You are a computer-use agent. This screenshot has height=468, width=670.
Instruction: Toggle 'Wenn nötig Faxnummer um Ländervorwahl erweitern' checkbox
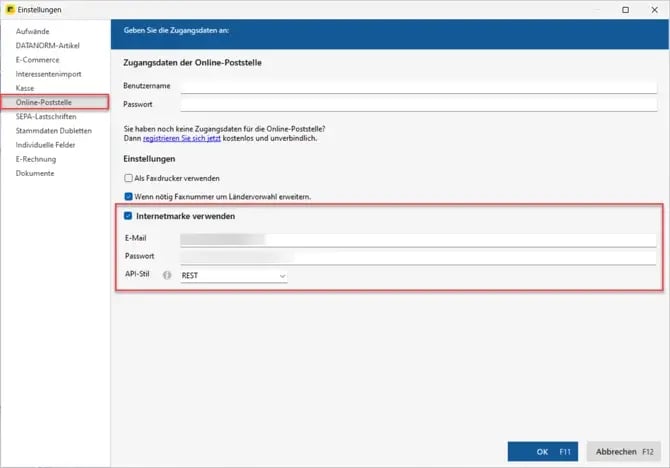coord(128,196)
